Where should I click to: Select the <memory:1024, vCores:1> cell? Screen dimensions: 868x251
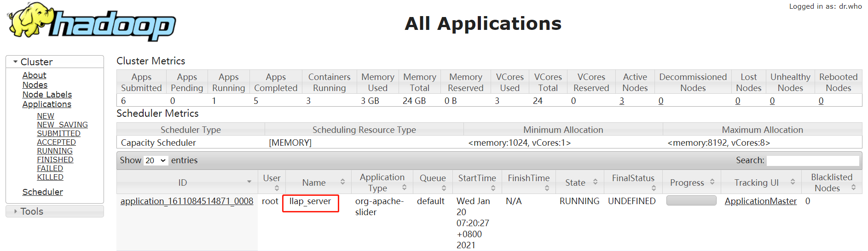[519, 143]
